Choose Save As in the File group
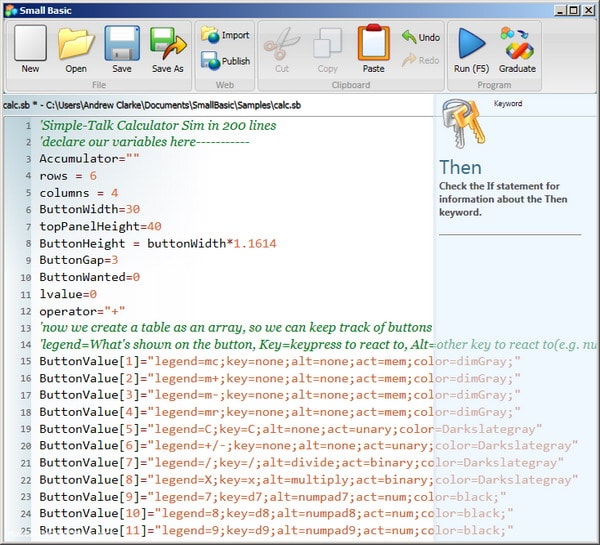The image size is (600, 545). [168, 49]
